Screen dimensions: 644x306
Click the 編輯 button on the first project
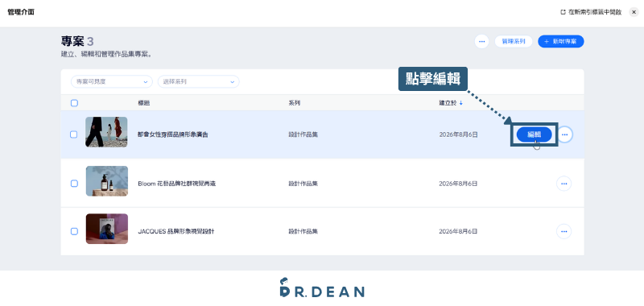[534, 134]
